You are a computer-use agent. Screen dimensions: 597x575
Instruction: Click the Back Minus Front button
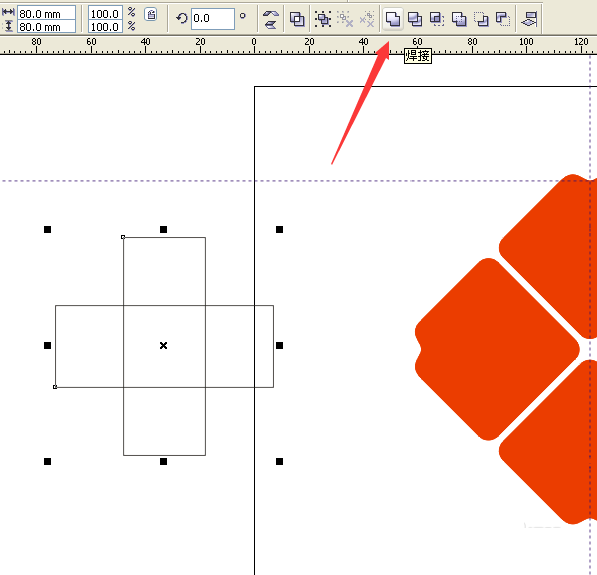point(503,18)
